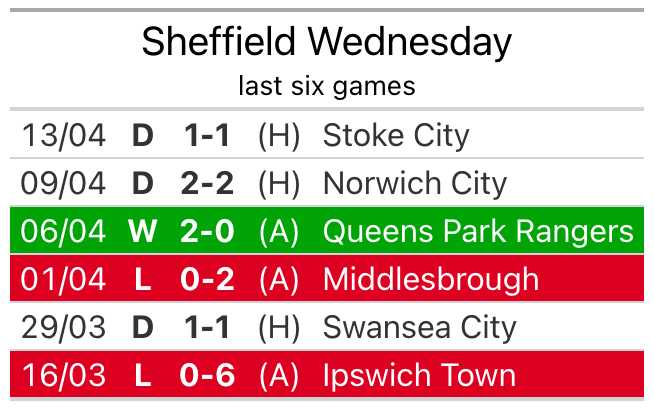Screen dimensions: 654x408
Task: Click the 01/04 match date
Action: 64,279
